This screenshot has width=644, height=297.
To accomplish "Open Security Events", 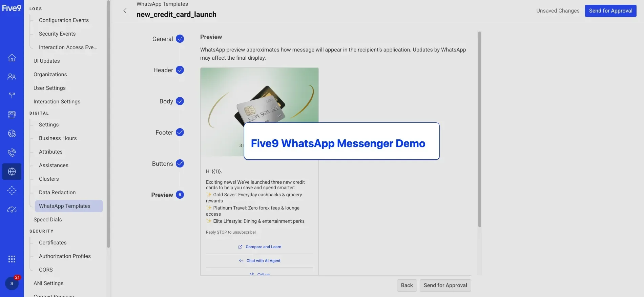I will click(x=57, y=34).
